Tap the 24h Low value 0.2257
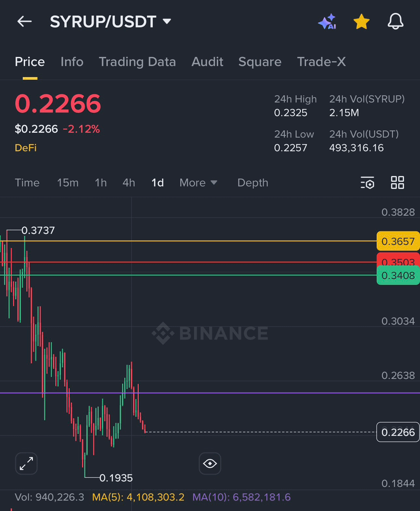This screenshot has width=420, height=511. coord(290,148)
